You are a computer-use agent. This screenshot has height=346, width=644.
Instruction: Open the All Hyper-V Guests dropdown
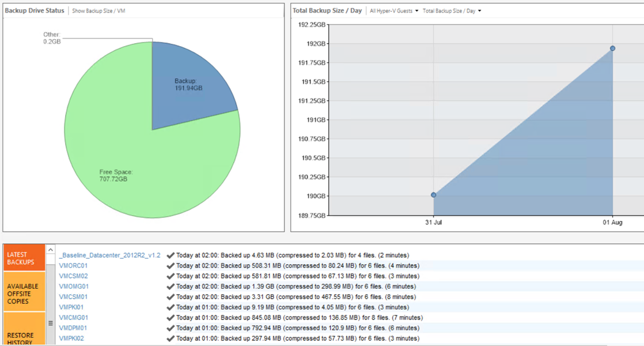[394, 11]
